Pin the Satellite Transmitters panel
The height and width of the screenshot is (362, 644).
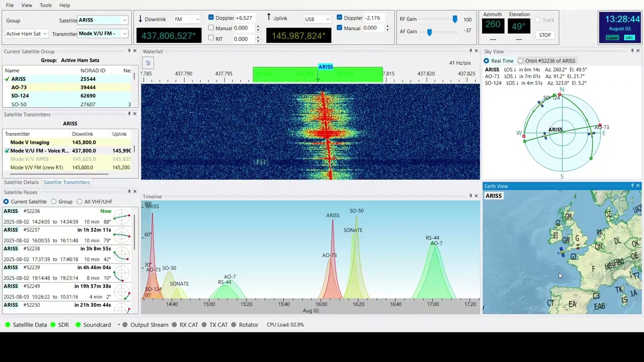pyautogui.click(x=129, y=114)
